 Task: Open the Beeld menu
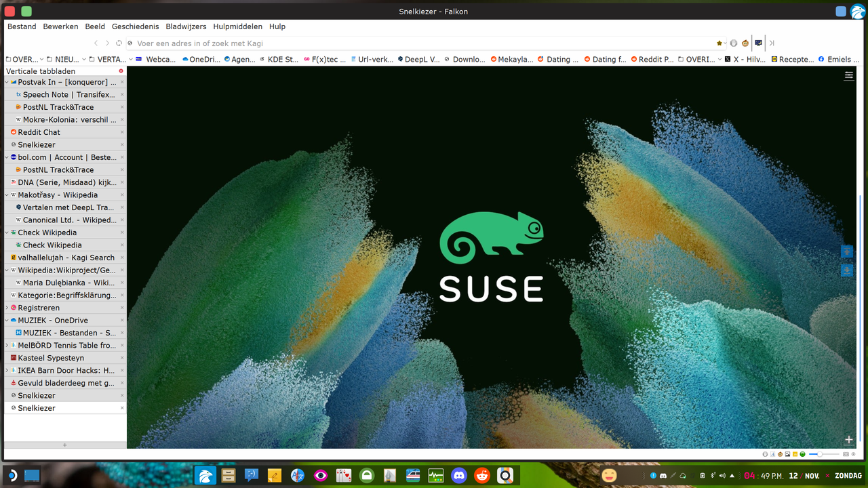[95, 26]
